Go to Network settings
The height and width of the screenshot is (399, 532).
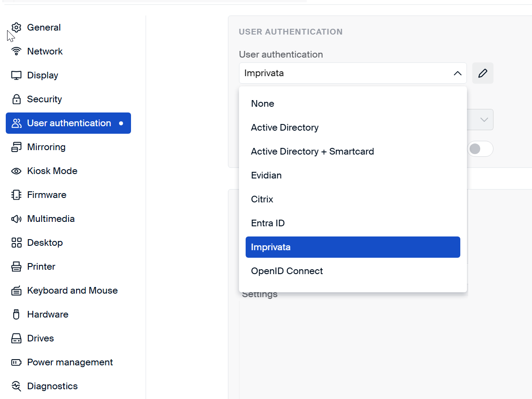[x=68, y=51]
